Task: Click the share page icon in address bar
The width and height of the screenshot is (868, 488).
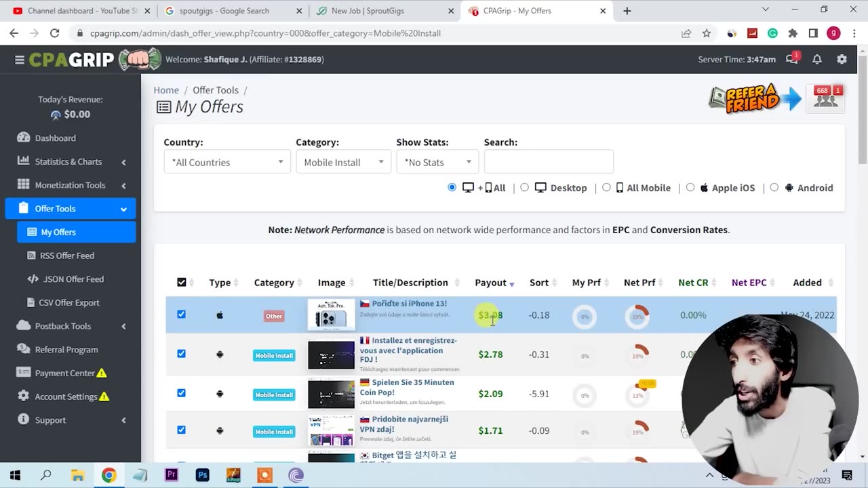Action: 686,33
